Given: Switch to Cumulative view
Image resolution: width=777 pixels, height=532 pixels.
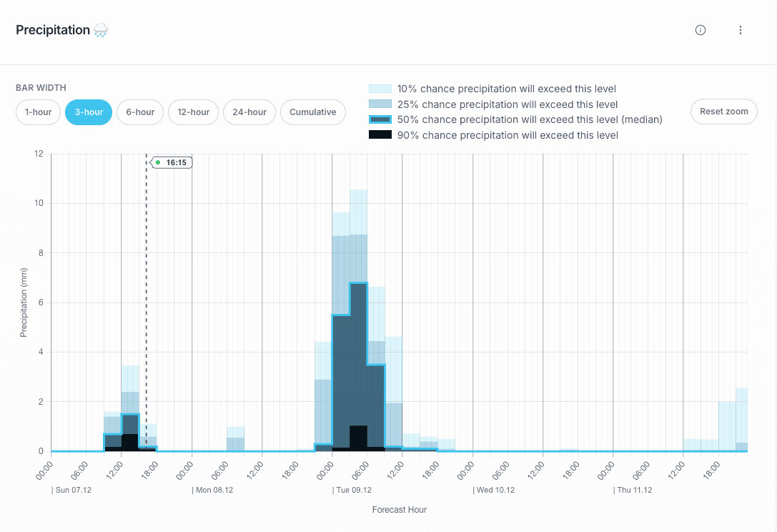Looking at the screenshot, I should pos(312,112).
